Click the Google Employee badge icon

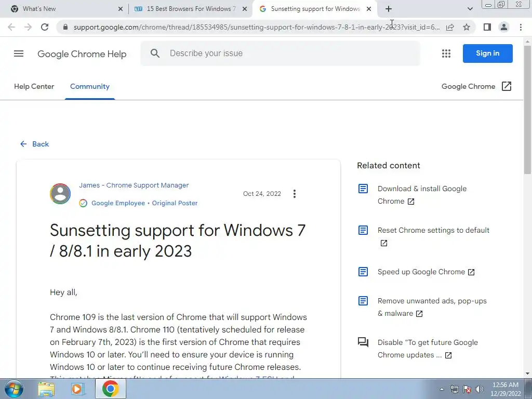(x=83, y=203)
